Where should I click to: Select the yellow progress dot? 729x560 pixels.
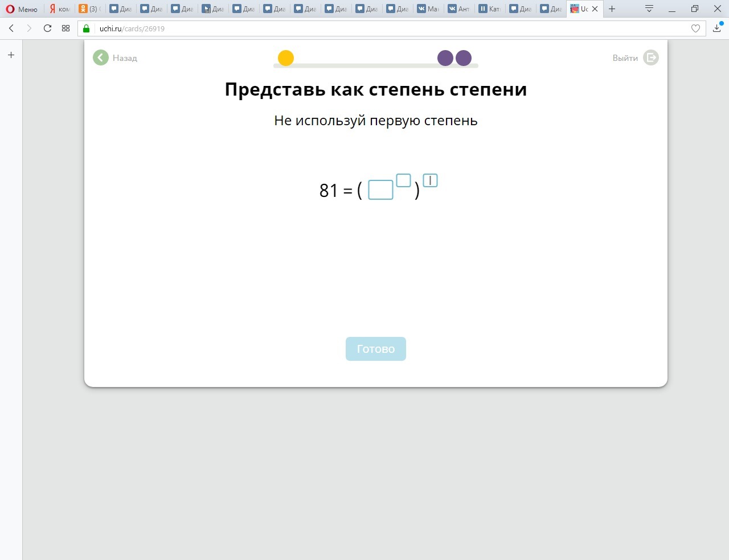coord(286,58)
